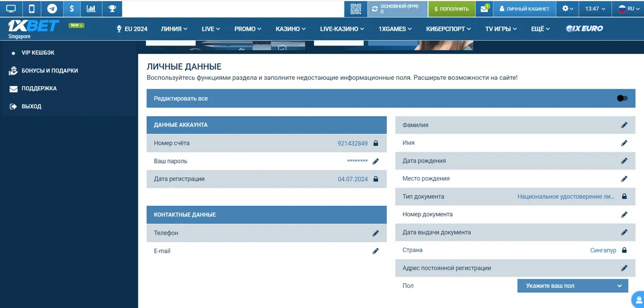Click the green NEW badge
Image resolution: width=644 pixels, height=308 pixels.
coord(76,25)
